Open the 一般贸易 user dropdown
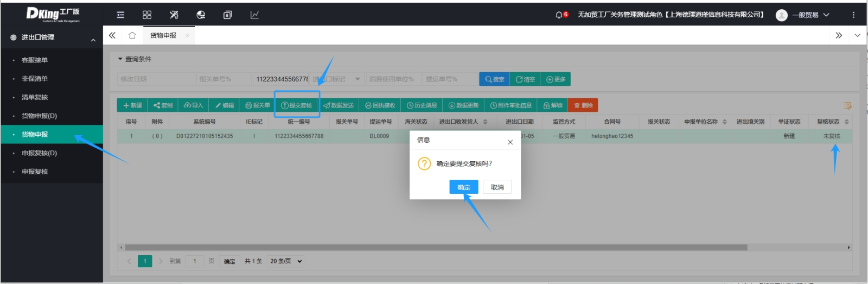Image resolution: width=868 pixels, height=284 pixels. [x=810, y=15]
